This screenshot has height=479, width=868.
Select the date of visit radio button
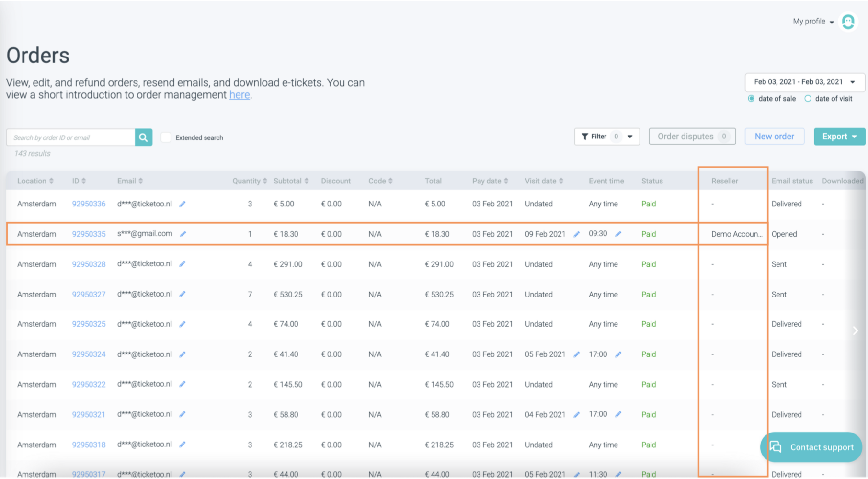click(x=808, y=99)
